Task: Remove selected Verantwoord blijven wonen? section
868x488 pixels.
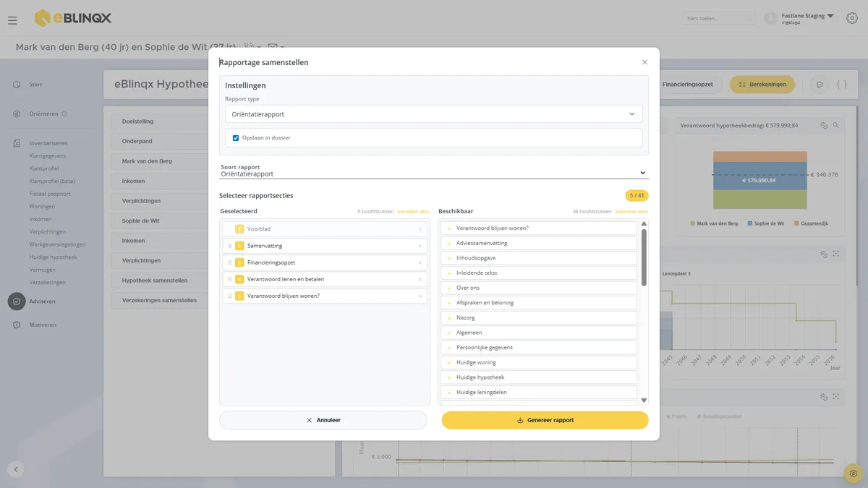Action: 420,296
